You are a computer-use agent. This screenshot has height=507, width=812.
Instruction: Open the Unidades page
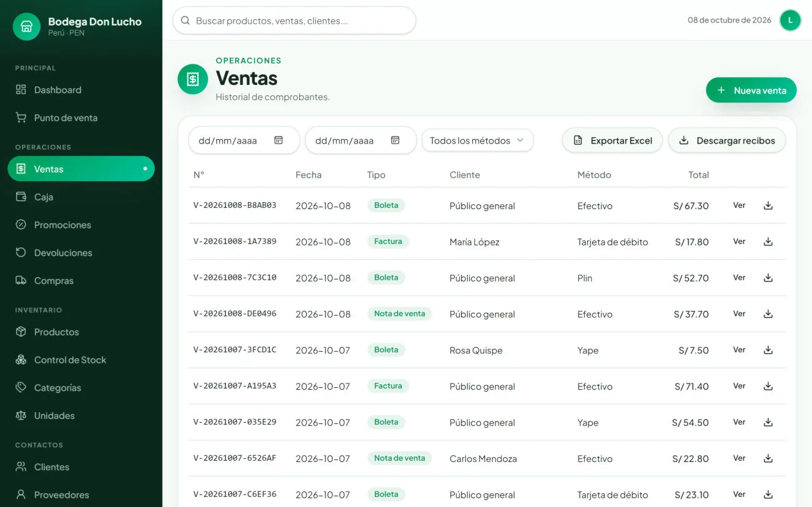[x=81, y=416]
